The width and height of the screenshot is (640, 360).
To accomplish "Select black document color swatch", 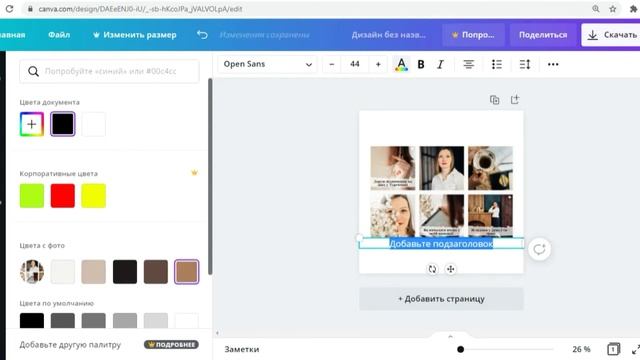I will point(63,124).
